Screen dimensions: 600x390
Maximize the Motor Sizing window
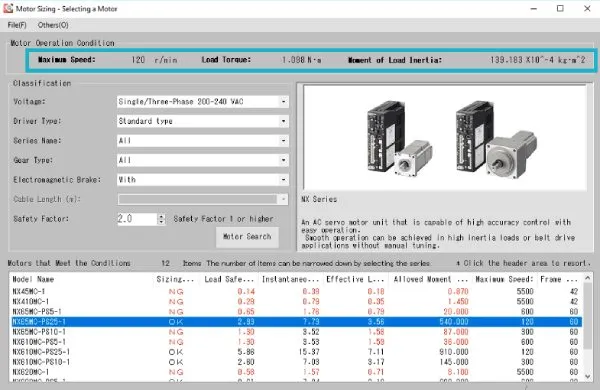tap(560, 8)
